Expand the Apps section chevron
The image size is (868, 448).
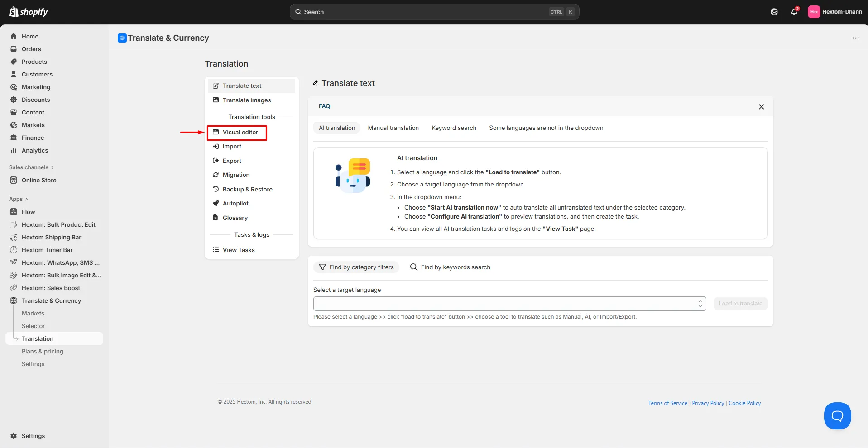(x=27, y=199)
